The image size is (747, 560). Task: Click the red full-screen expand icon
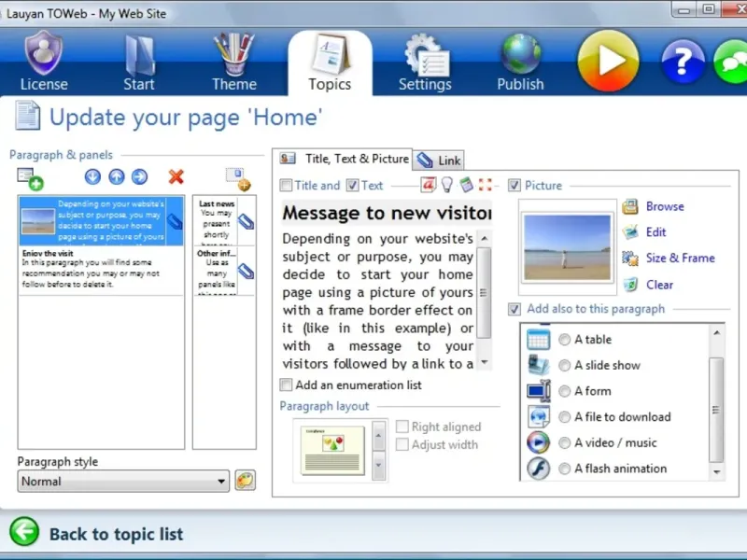point(485,185)
